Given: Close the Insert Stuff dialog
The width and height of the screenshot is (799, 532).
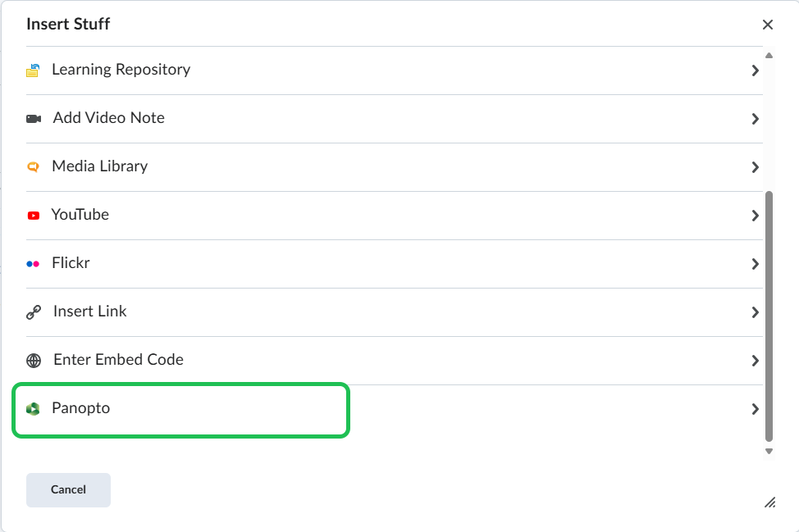Looking at the screenshot, I should 768,25.
